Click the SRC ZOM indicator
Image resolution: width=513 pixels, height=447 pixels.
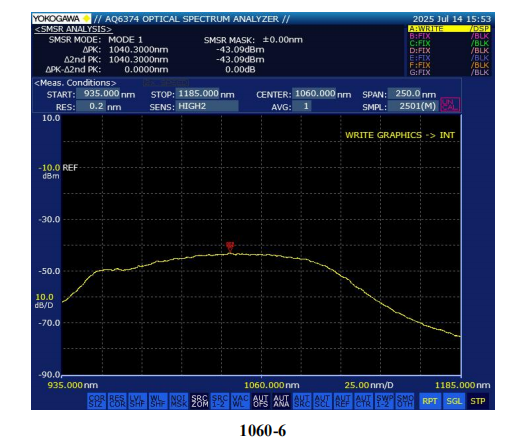coord(199,401)
